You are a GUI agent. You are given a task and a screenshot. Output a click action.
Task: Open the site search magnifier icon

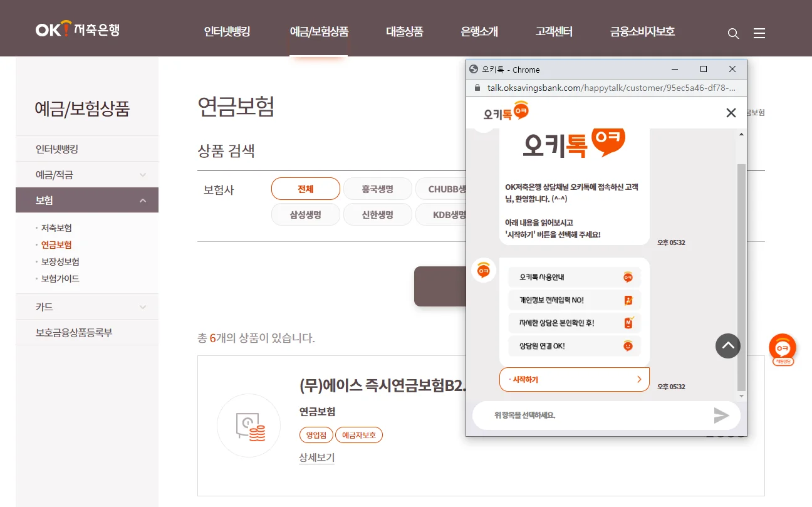pyautogui.click(x=733, y=33)
